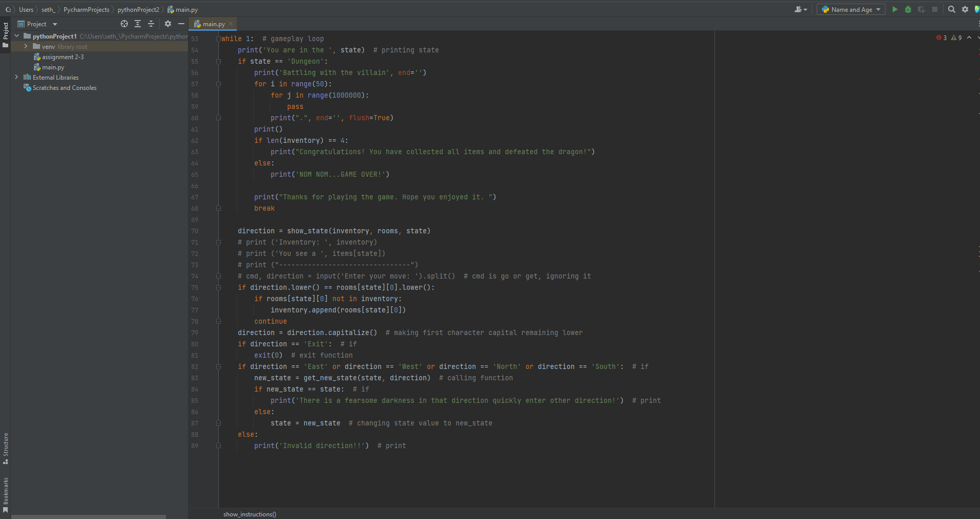Click 'PycharmProjects' in the breadcrumb path
Viewport: 980px width, 519px height.
point(87,9)
